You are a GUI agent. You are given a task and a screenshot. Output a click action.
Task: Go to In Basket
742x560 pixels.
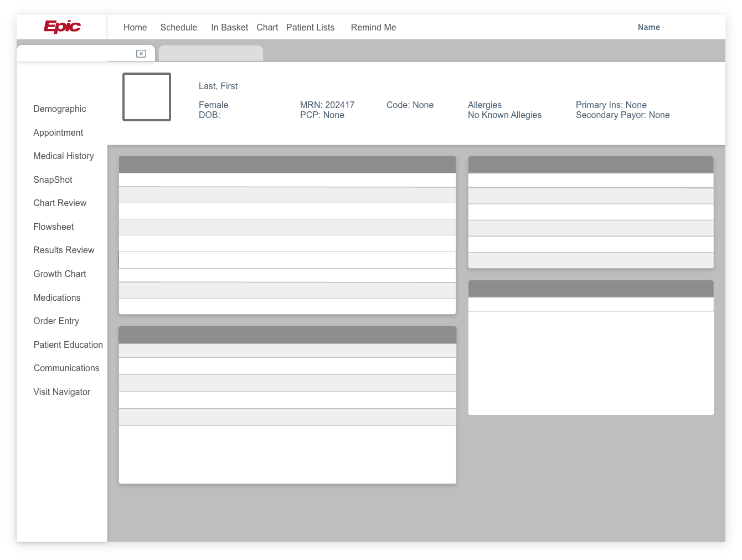(x=229, y=27)
